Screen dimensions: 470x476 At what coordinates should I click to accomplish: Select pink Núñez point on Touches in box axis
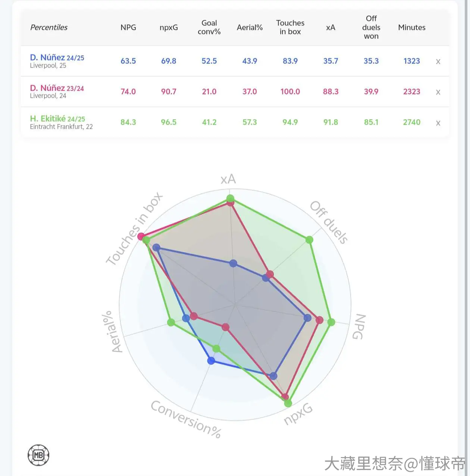(x=141, y=237)
